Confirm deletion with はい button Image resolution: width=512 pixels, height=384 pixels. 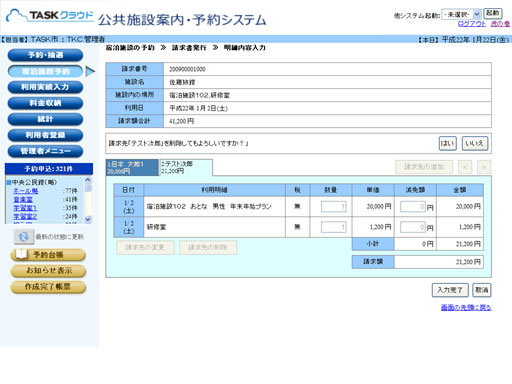pos(447,143)
